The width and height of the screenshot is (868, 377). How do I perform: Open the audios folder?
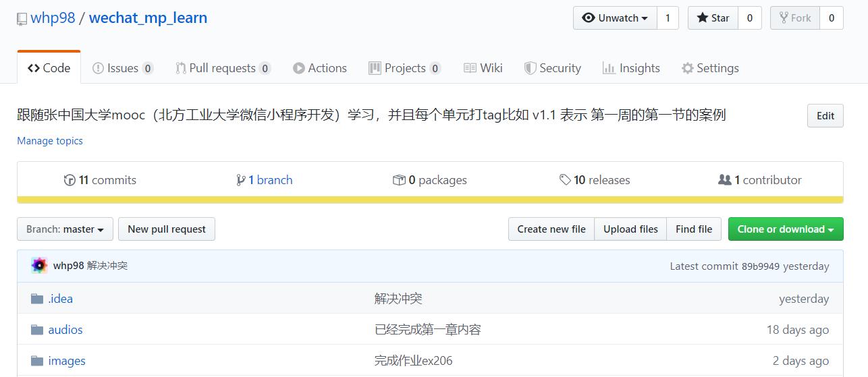point(65,330)
